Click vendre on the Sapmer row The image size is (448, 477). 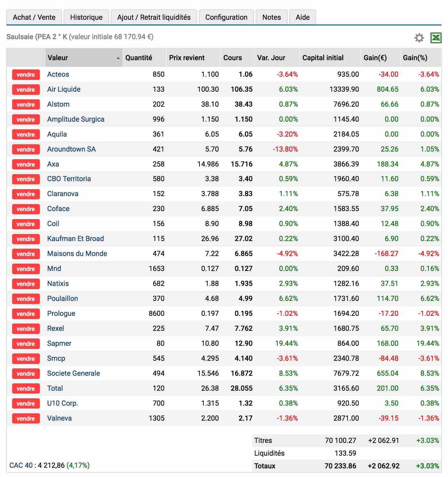coord(26,344)
